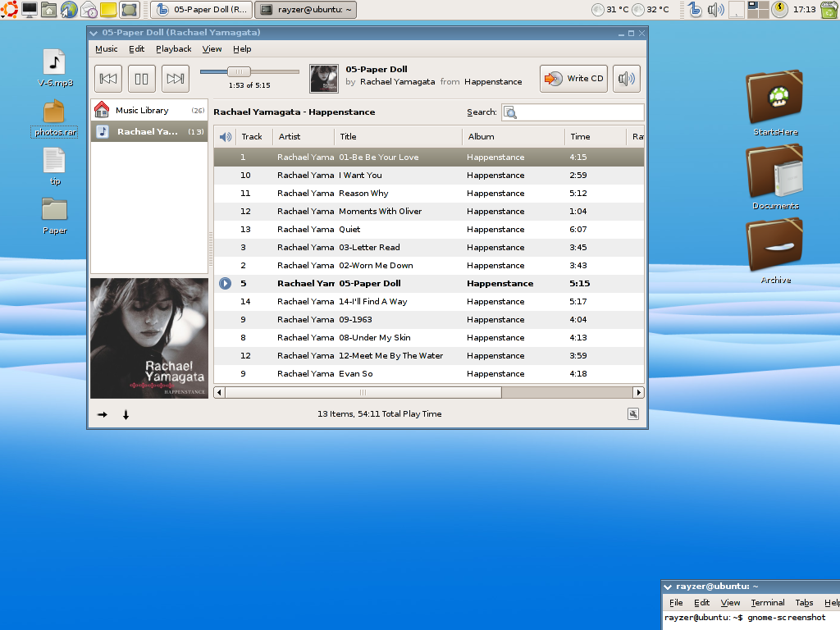Screen dimensions: 840x630
Task: Select the Rachael Ya... playlist in the sidebar
Action: point(149,131)
